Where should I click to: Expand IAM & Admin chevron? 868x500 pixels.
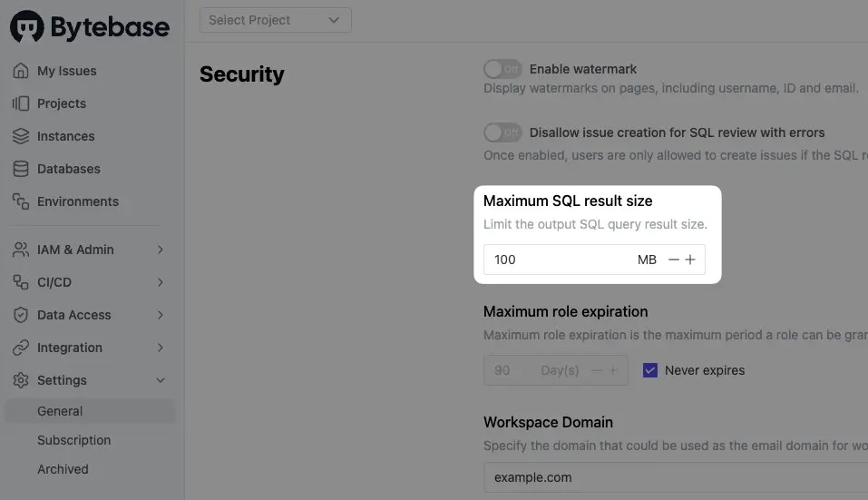pyautogui.click(x=160, y=250)
